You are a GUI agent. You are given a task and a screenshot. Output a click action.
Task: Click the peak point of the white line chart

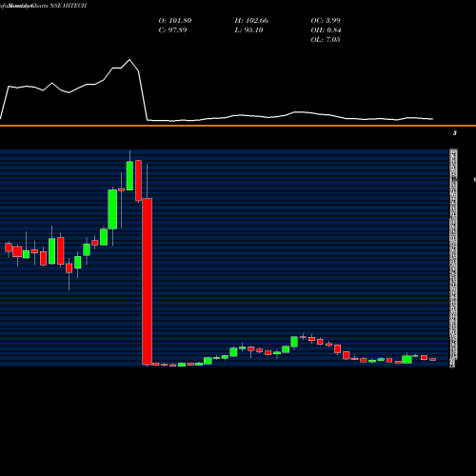click(129, 59)
